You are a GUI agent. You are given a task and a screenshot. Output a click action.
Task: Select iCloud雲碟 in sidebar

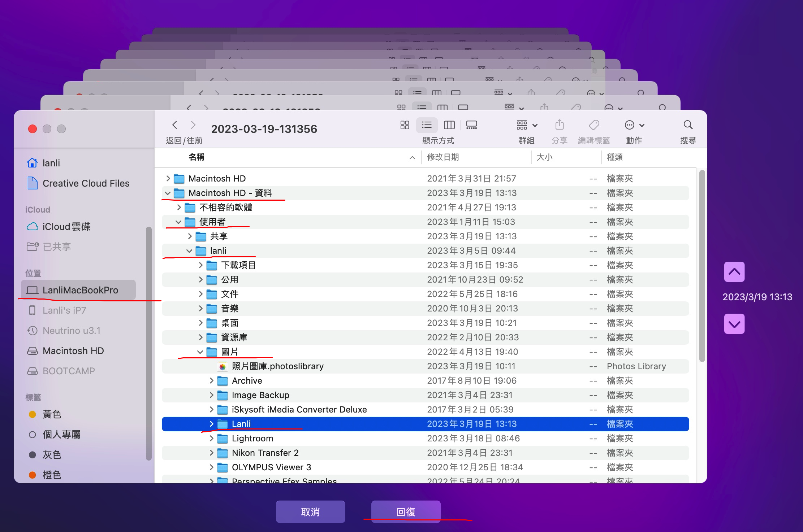pos(66,227)
